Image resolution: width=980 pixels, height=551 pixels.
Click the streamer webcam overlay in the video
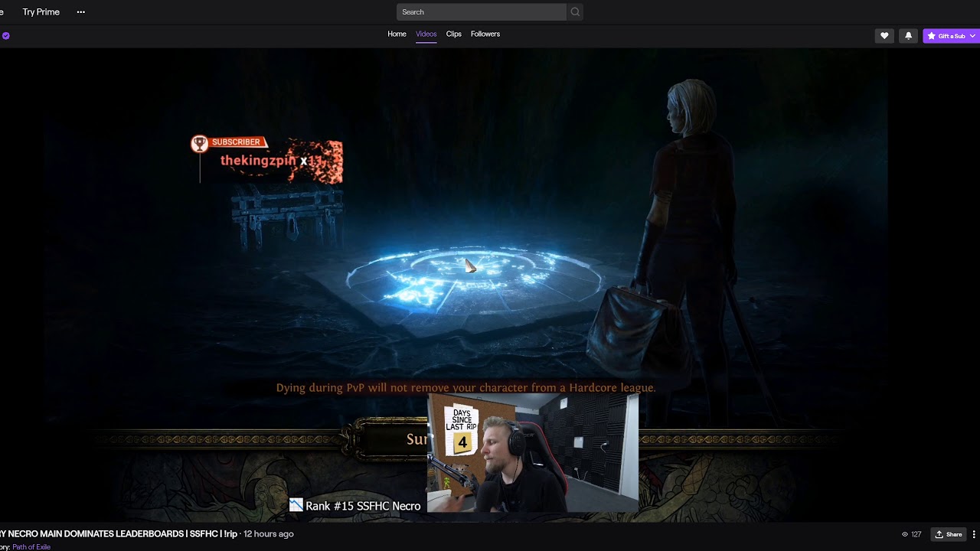(x=533, y=453)
